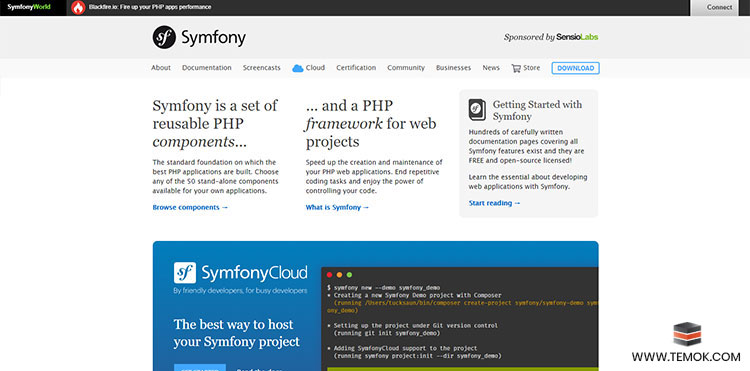The image size is (750, 371).
Task: Click the DOWNLOAD button
Action: pos(575,68)
